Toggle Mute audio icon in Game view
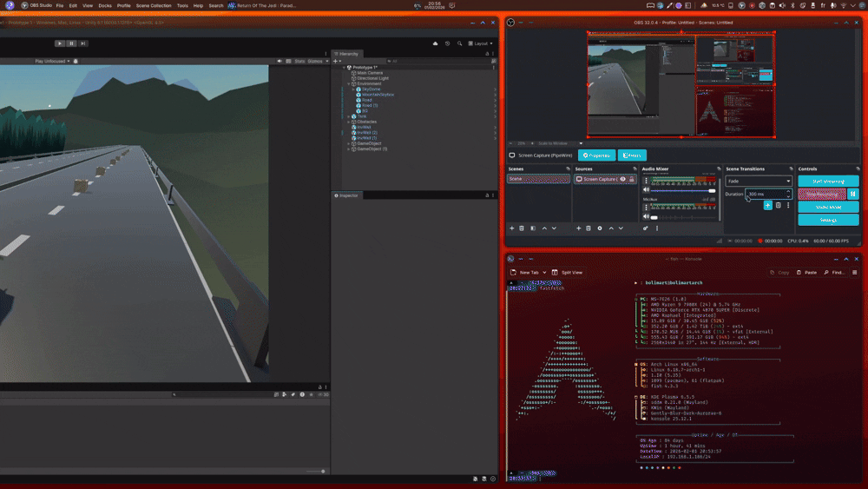This screenshot has width=868, height=489. (279, 61)
